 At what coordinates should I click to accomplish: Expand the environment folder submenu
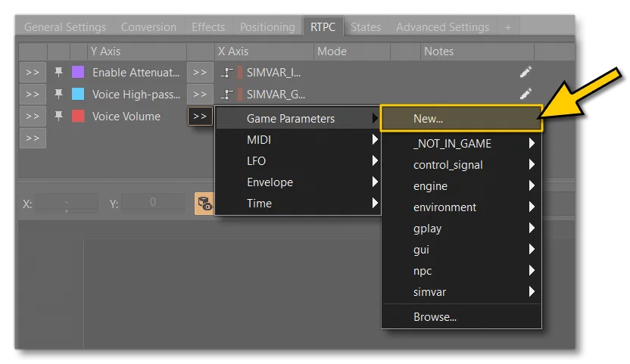[461, 207]
